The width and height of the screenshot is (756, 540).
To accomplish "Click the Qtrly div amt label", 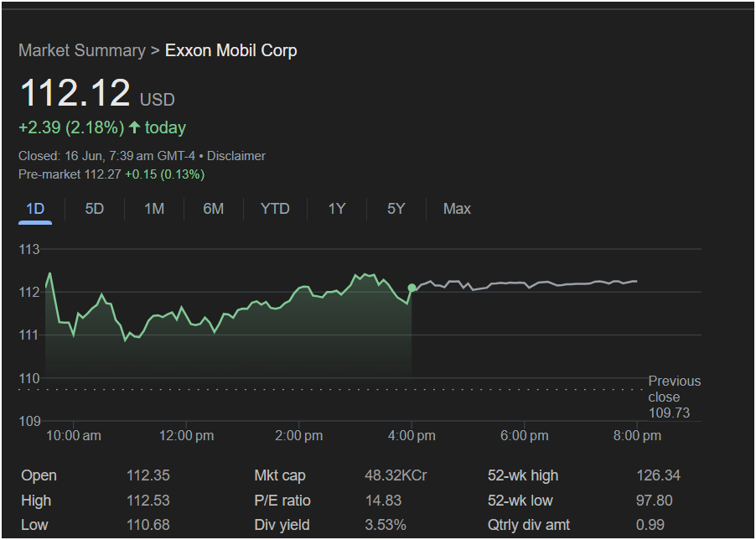I will click(528, 525).
